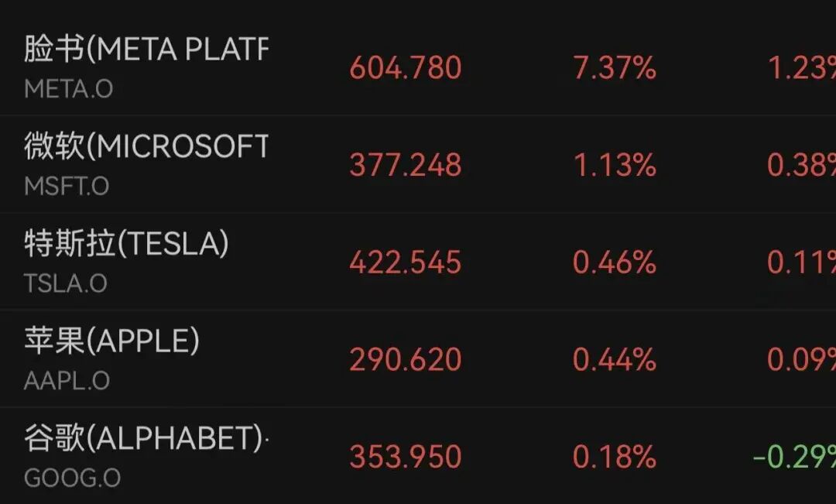Select the META.O ticker symbol
The height and width of the screenshot is (504, 836).
[x=69, y=88]
